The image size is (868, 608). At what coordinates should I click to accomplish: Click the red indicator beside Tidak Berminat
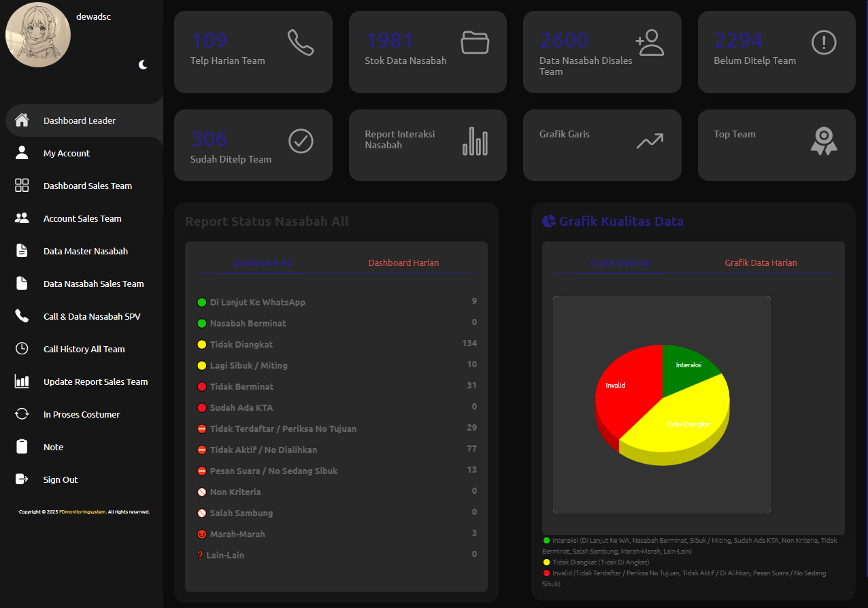(200, 386)
